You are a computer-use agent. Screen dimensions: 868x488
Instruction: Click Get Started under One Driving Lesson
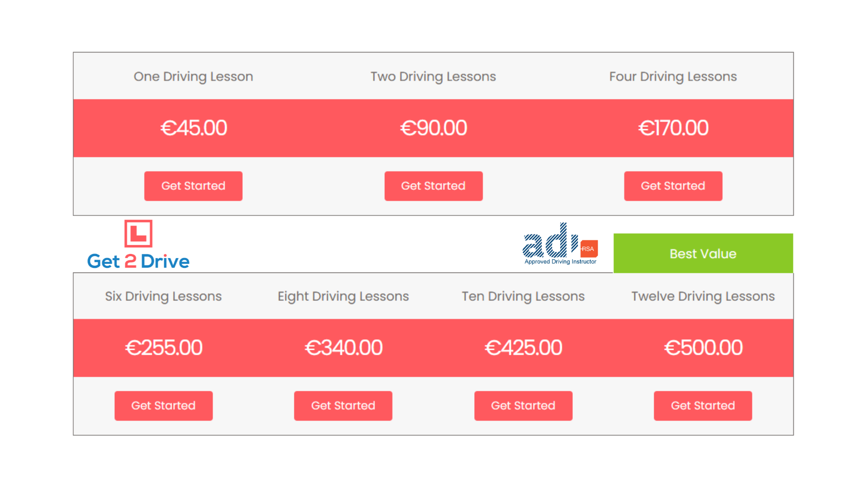pyautogui.click(x=193, y=186)
